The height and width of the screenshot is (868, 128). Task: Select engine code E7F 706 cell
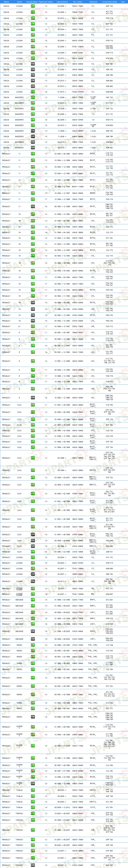point(110,425)
